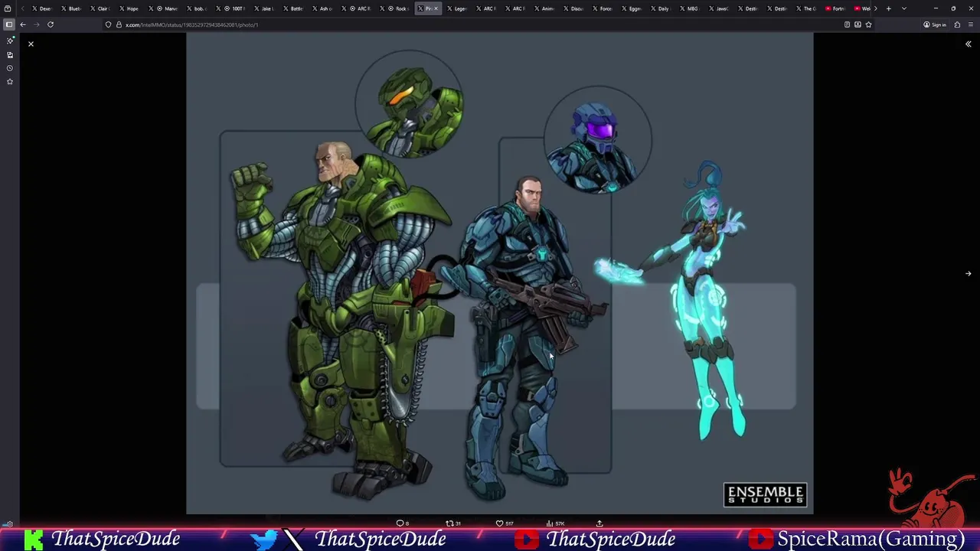Screen dimensions: 980x551
Task: Switch to the Daily tab
Action: point(660,8)
